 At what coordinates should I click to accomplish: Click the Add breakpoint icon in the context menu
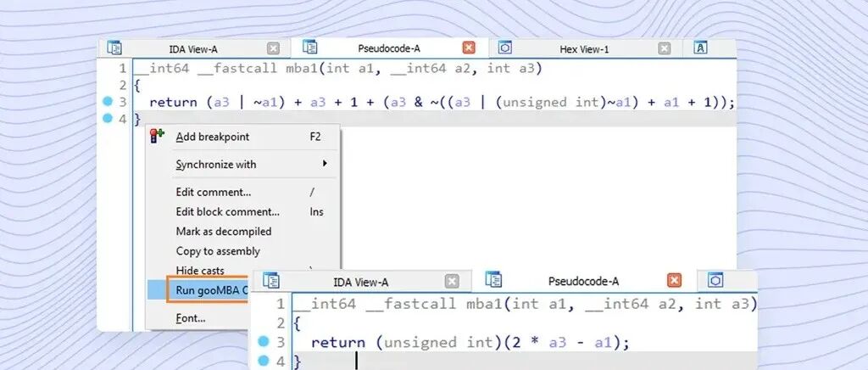coord(157,137)
